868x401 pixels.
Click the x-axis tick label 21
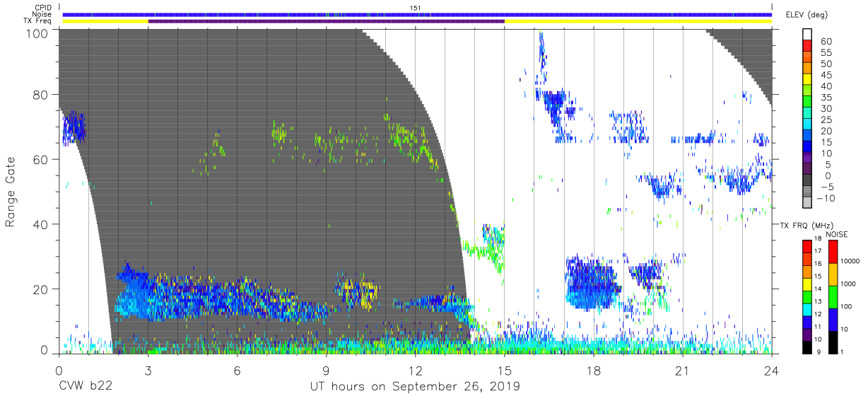pos(682,371)
